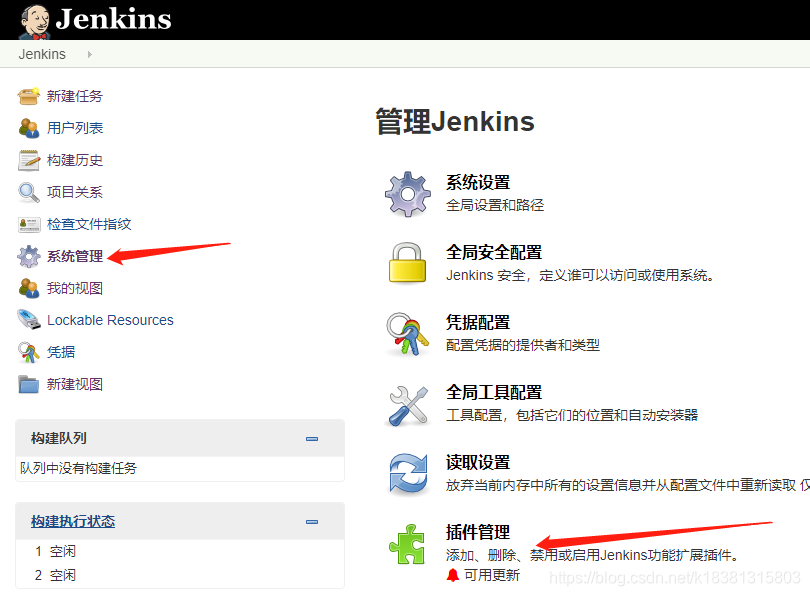The image size is (810, 596).
Task: Click the 凭据配置 keys icon
Action: (407, 334)
